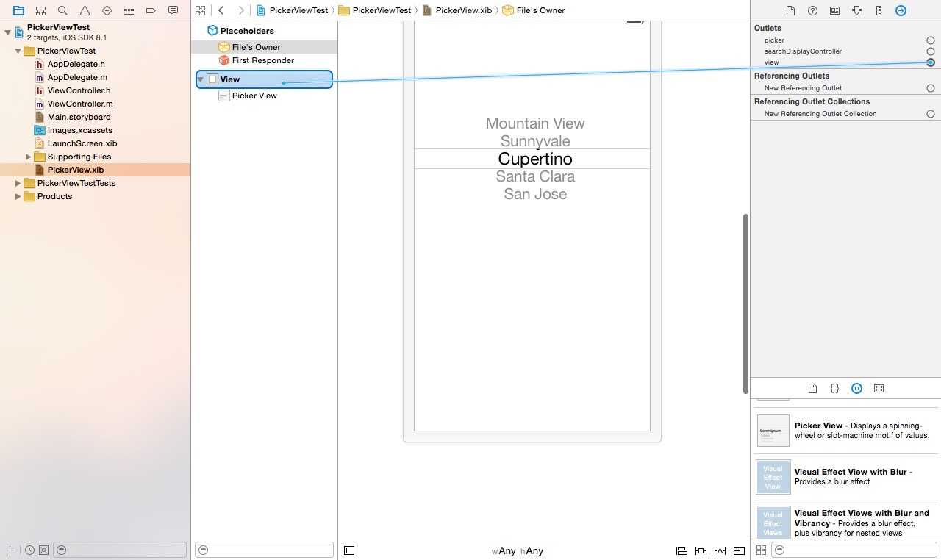Open the Issue navigator tab
This screenshot has width=941, height=560.
pos(85,10)
